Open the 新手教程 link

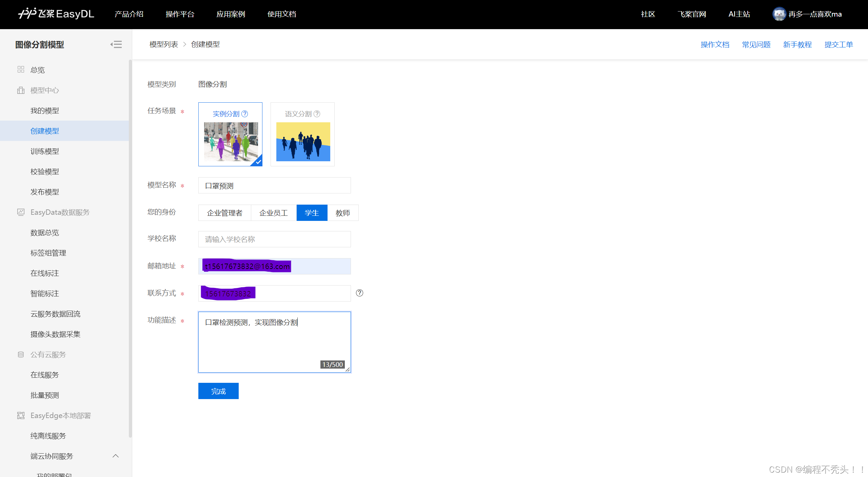pyautogui.click(x=797, y=44)
